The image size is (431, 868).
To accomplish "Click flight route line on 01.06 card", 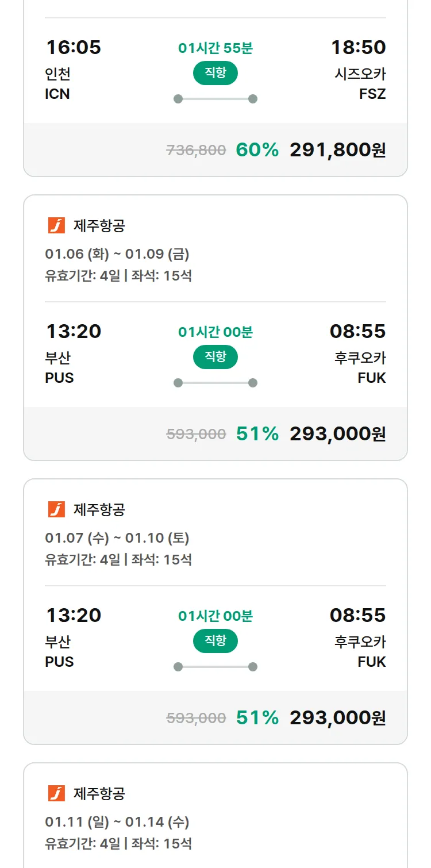I will 215,383.
